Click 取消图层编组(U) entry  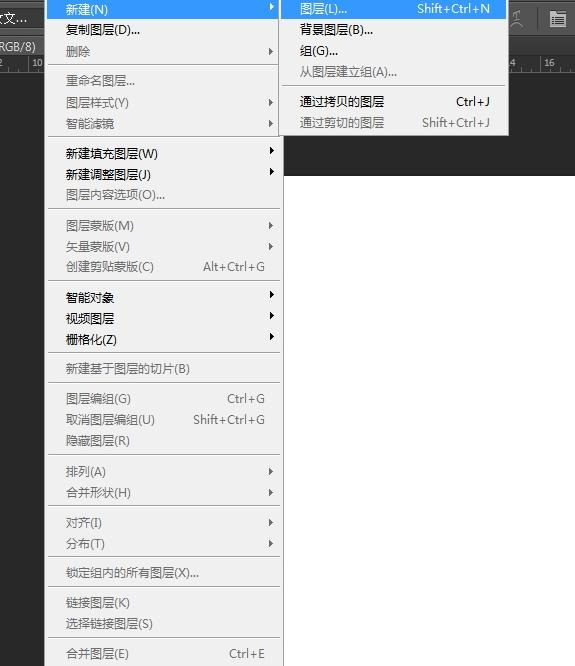coord(163,420)
